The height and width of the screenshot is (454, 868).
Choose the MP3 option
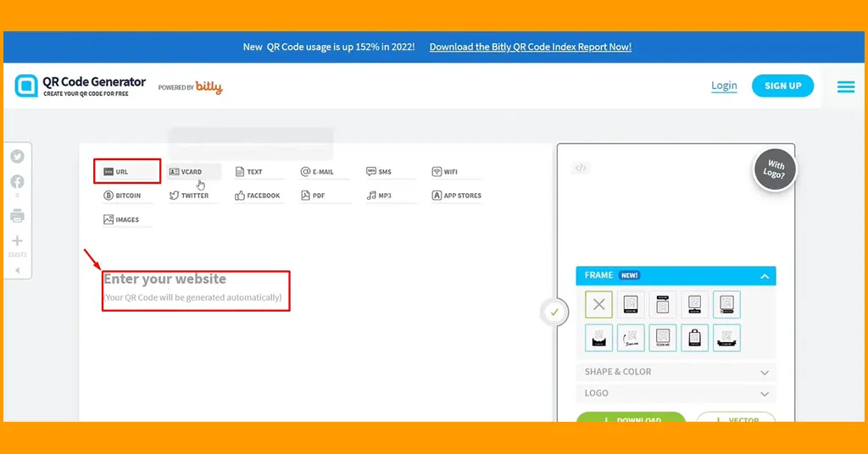click(x=390, y=195)
